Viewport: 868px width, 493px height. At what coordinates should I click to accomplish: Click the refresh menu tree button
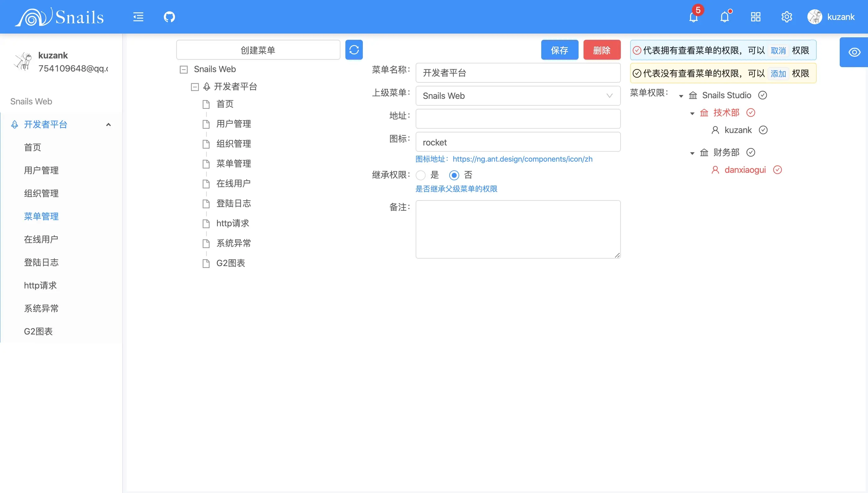click(354, 50)
